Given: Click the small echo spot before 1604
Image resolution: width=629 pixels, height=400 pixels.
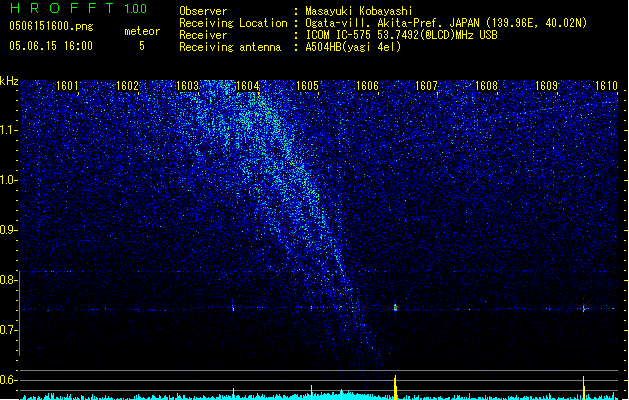Looking at the screenshot, I should pyautogui.click(x=233, y=309).
